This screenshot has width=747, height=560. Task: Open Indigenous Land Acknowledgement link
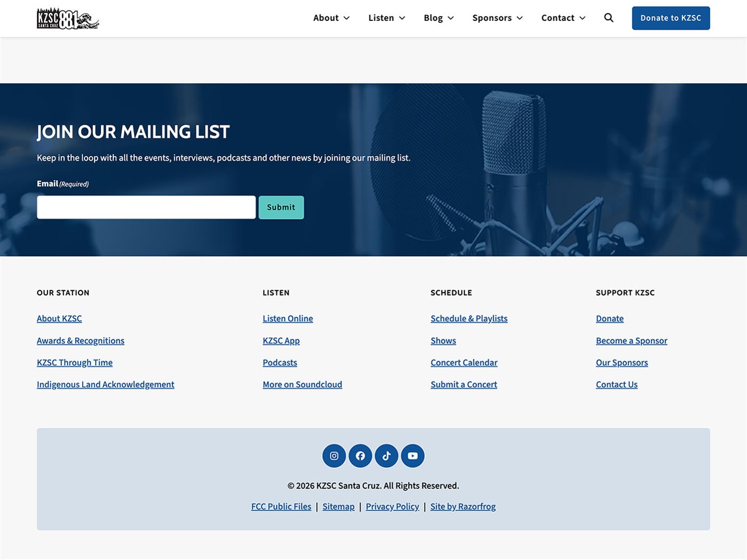pos(106,385)
